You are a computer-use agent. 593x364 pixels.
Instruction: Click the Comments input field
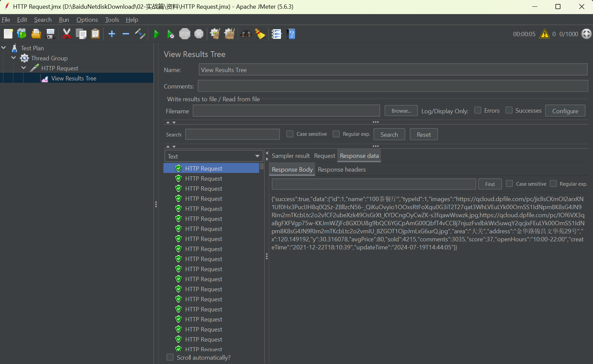(393, 86)
